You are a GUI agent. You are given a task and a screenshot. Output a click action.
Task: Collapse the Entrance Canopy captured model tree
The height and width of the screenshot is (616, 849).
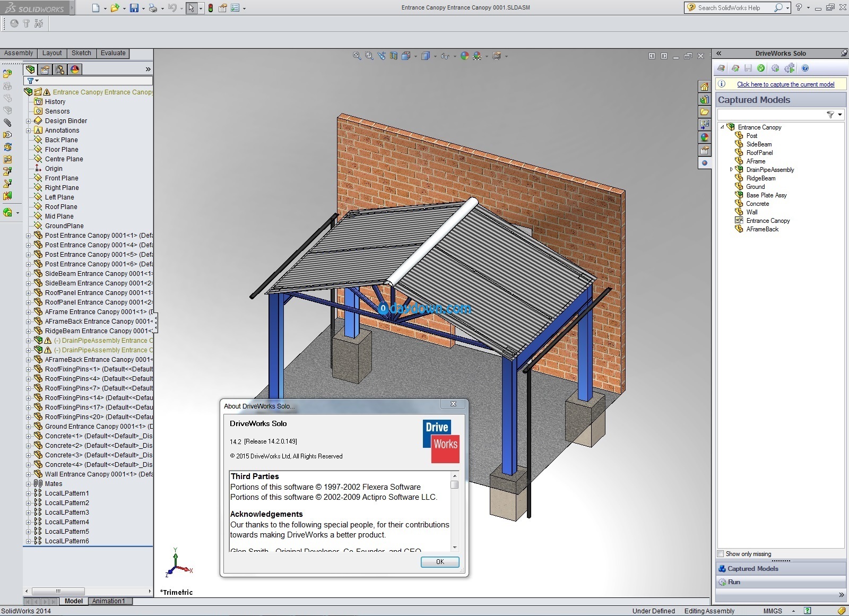[x=722, y=127]
